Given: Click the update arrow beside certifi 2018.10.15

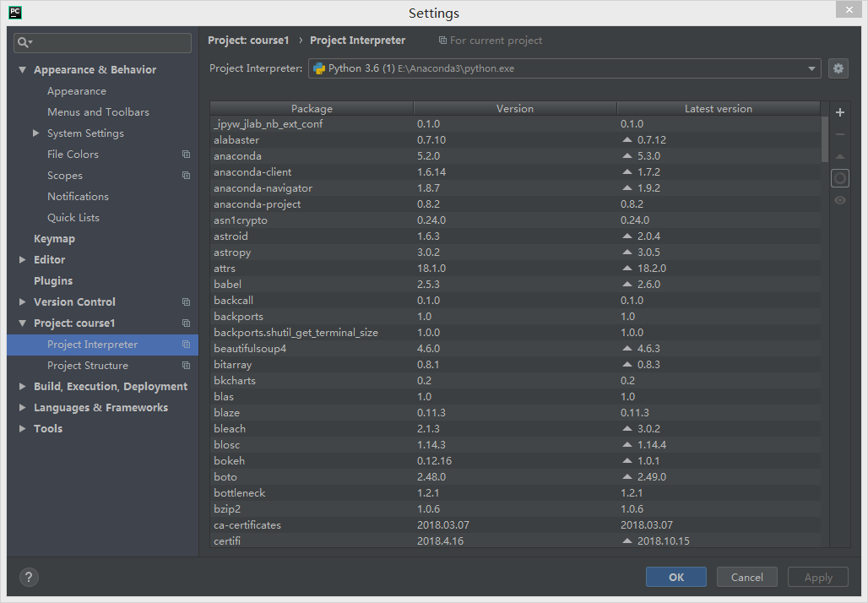Looking at the screenshot, I should pos(627,541).
